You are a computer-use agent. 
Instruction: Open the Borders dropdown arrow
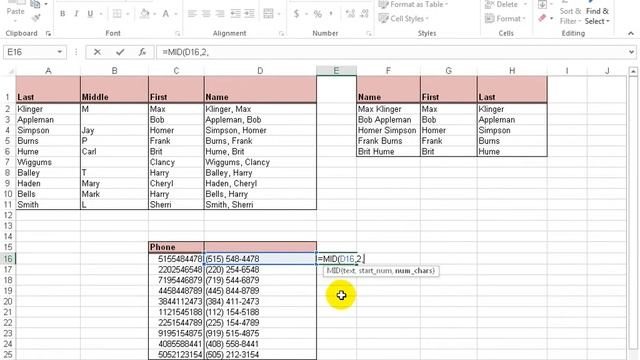pyautogui.click(x=127, y=14)
